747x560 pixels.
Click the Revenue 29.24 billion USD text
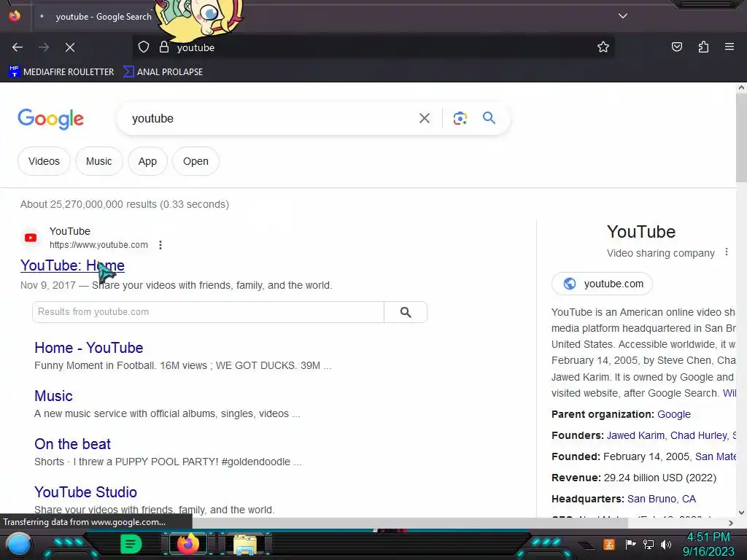coord(634,478)
